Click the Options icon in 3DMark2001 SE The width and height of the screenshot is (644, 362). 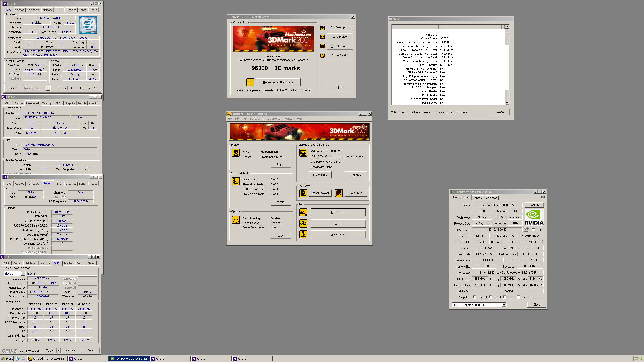pos(236,220)
